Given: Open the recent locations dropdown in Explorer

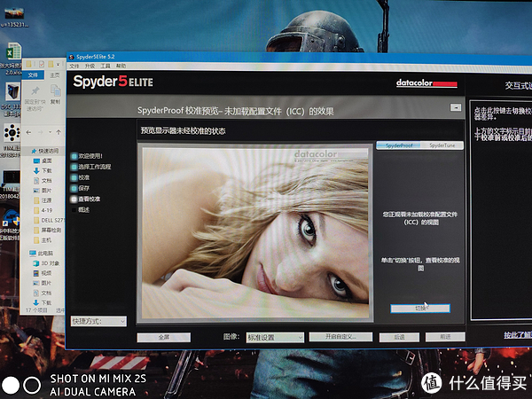Looking at the screenshot, I should [x=51, y=132].
